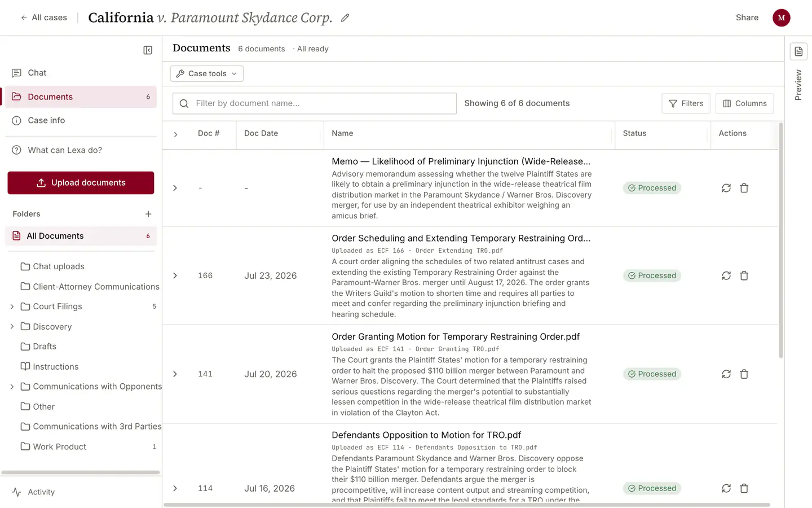Image resolution: width=812 pixels, height=508 pixels.
Task: Add a new folder with plus icon
Action: tap(148, 214)
